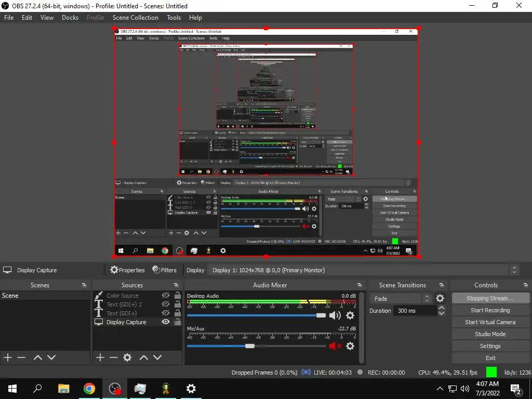Open notification center in system tray

(x=516, y=389)
